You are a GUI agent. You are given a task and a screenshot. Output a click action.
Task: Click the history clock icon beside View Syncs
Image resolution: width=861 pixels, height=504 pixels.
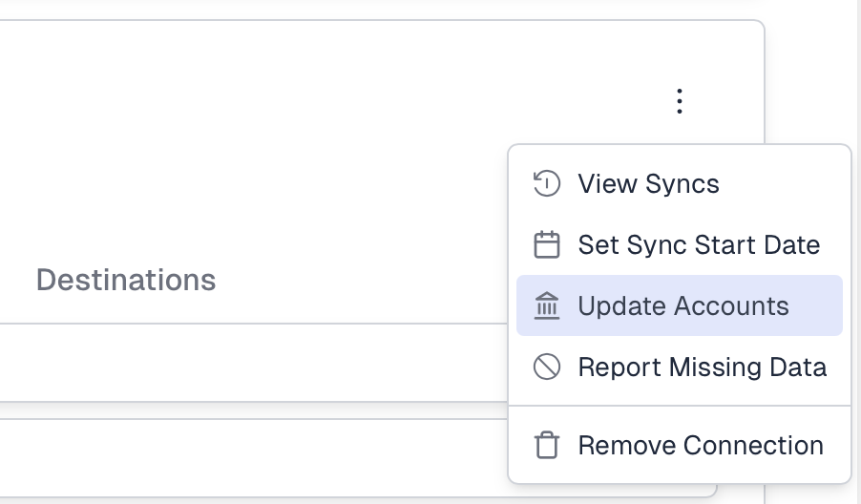(546, 183)
